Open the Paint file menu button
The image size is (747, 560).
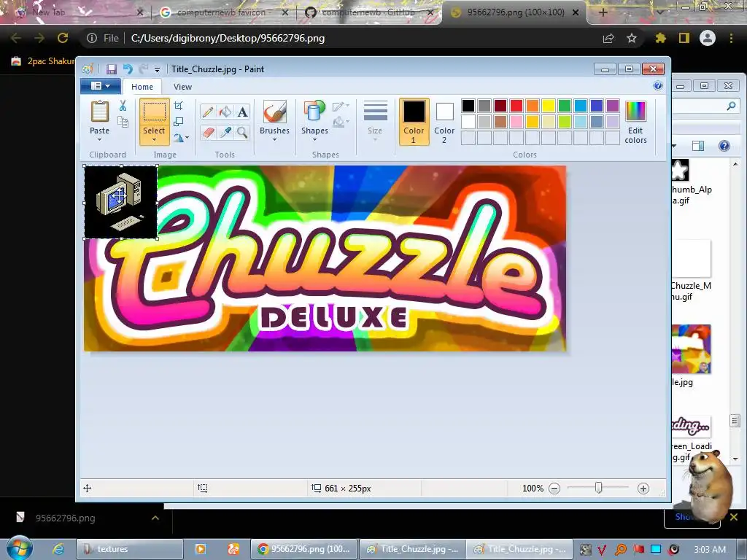[100, 86]
